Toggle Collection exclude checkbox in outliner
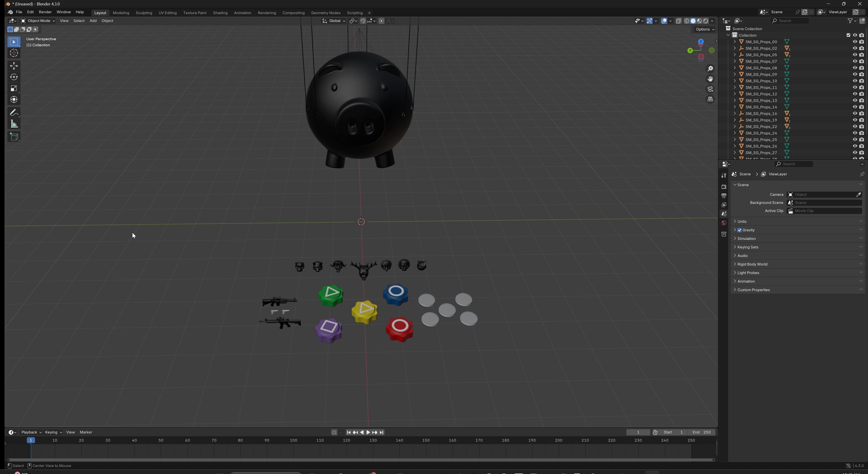The image size is (868, 474). pyautogui.click(x=848, y=35)
